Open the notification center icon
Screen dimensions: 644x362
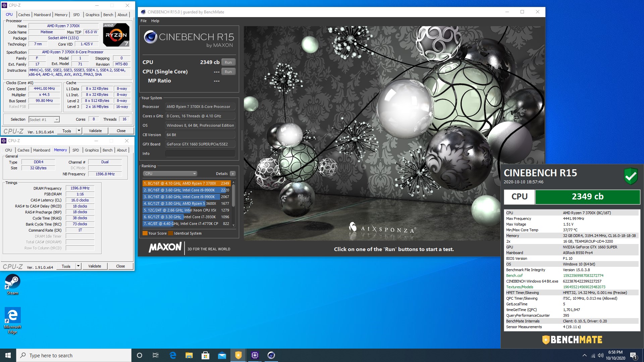[634, 355]
